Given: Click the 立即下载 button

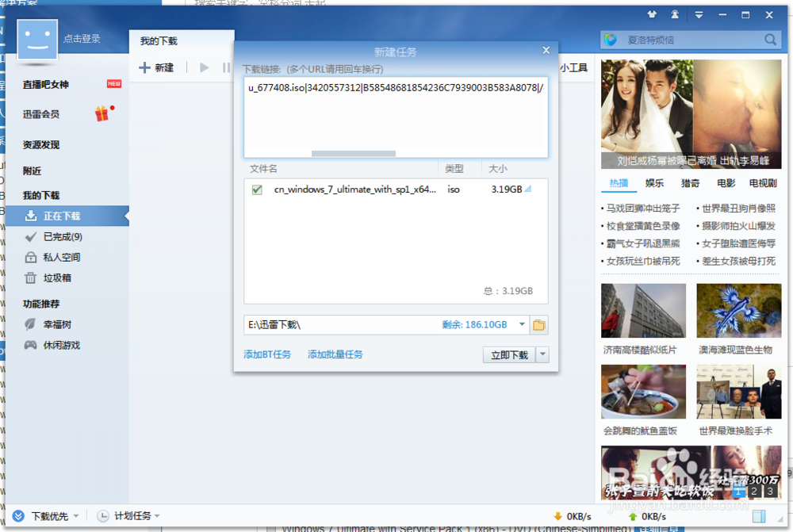Looking at the screenshot, I should tap(509, 355).
